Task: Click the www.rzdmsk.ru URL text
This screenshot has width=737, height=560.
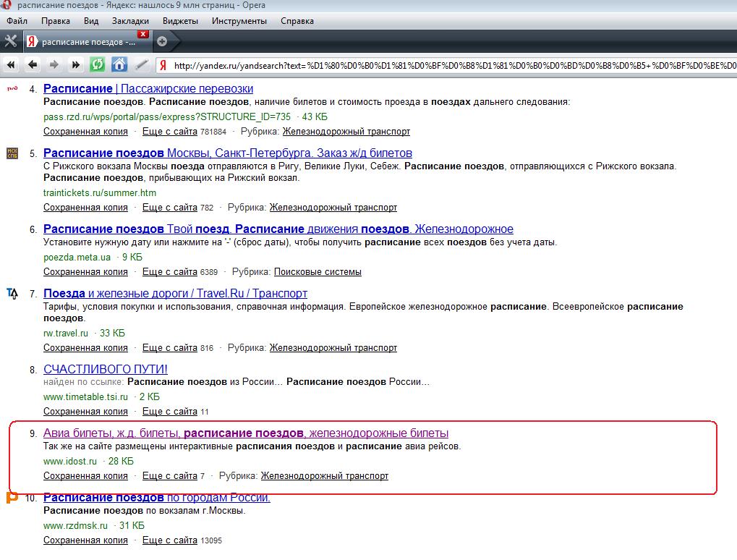Action: (75, 526)
